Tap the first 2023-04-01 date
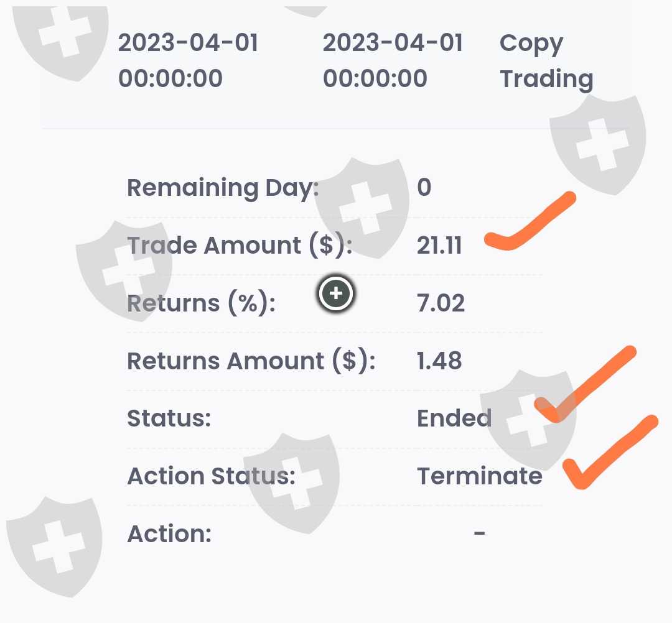Viewport: 672px width, 623px height. click(x=188, y=61)
